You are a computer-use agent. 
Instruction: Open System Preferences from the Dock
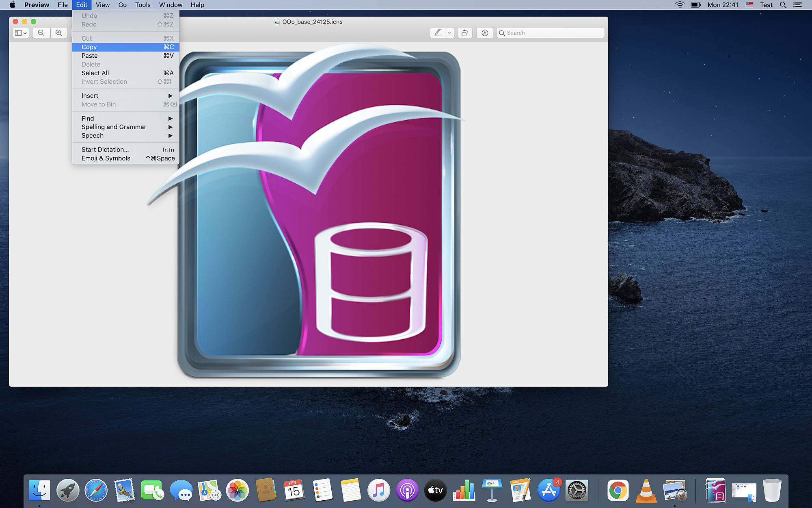(x=577, y=490)
